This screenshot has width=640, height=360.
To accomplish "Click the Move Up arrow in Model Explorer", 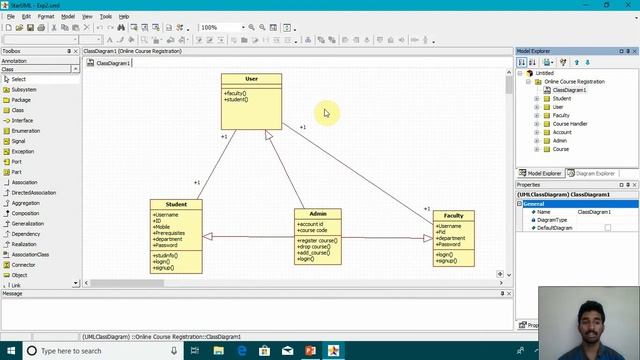I will point(577,62).
